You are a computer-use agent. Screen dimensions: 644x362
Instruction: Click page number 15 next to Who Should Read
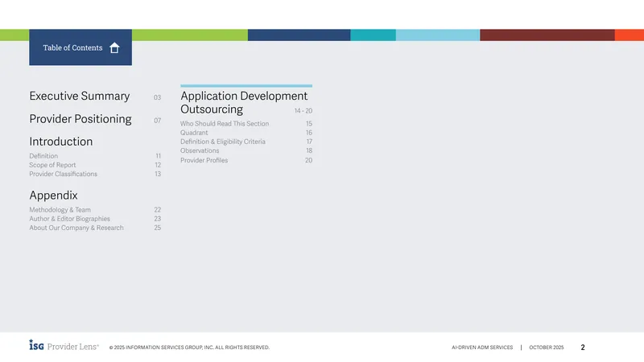309,124
